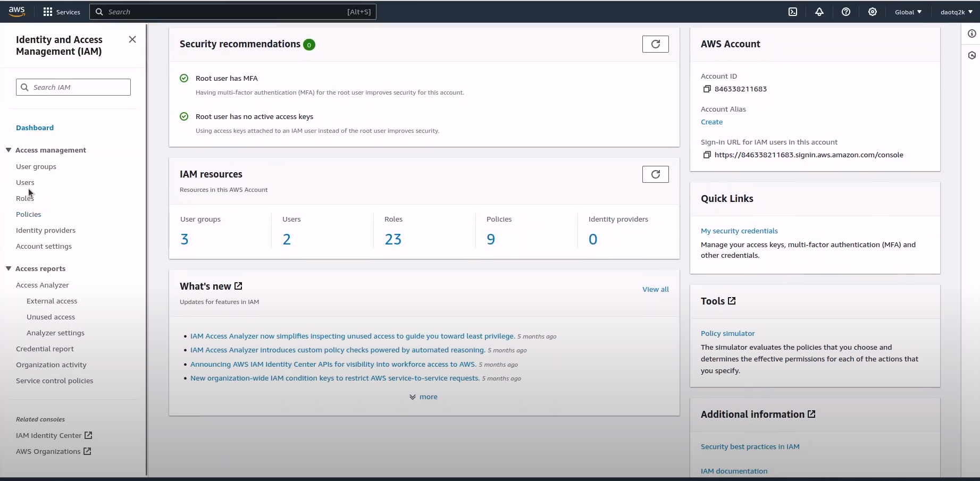
Task: Click the Users count 2
Action: pos(287,239)
